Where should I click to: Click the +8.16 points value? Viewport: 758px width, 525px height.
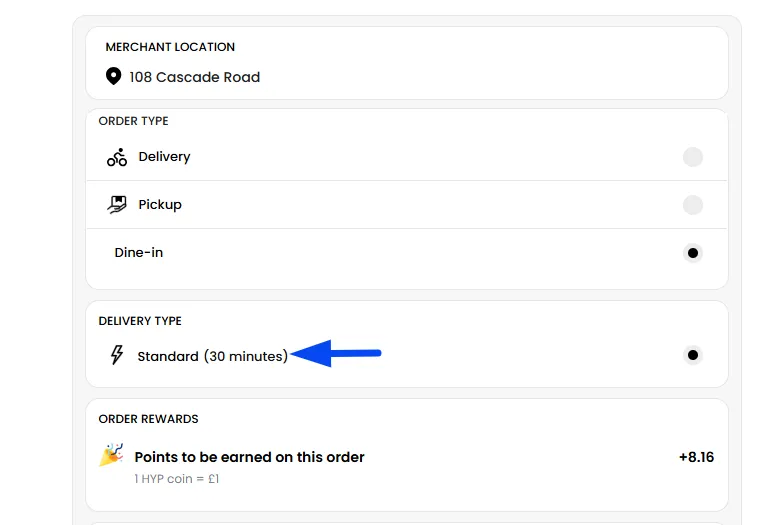tap(696, 457)
